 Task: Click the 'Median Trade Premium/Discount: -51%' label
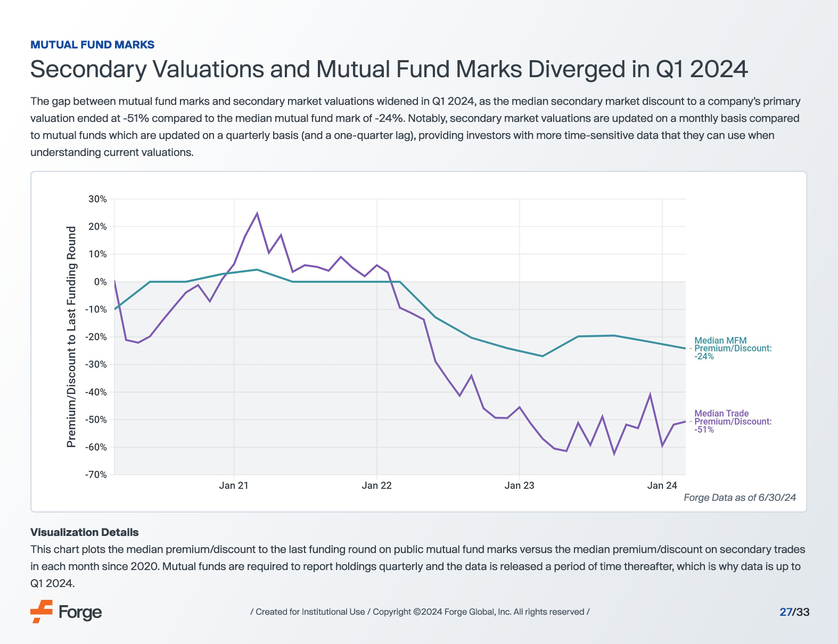(733, 422)
